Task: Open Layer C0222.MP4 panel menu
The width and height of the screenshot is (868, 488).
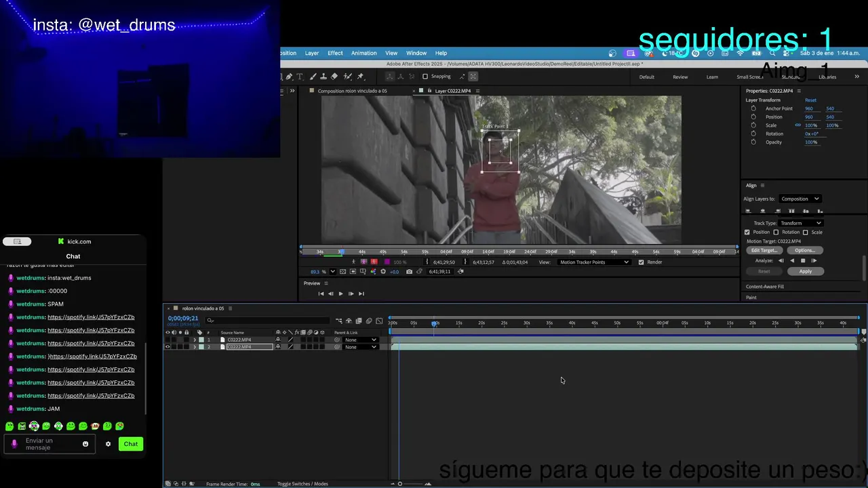Action: 477,91
